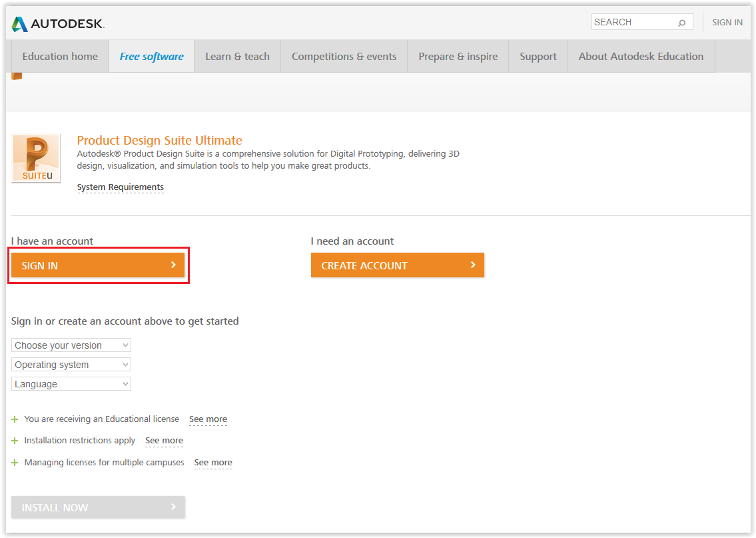Click the Autodesk logo
The height and width of the screenshot is (538, 756).
click(58, 23)
